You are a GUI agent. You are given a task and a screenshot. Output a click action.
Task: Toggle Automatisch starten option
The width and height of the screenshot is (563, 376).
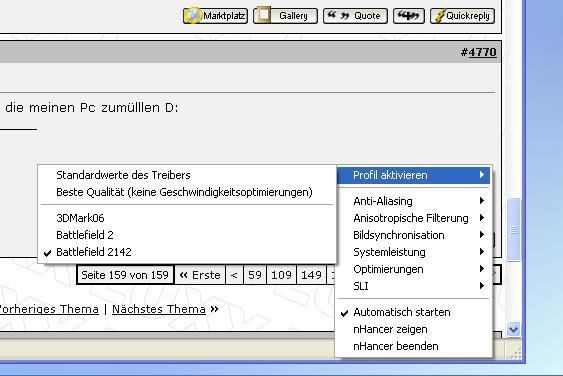point(413,312)
